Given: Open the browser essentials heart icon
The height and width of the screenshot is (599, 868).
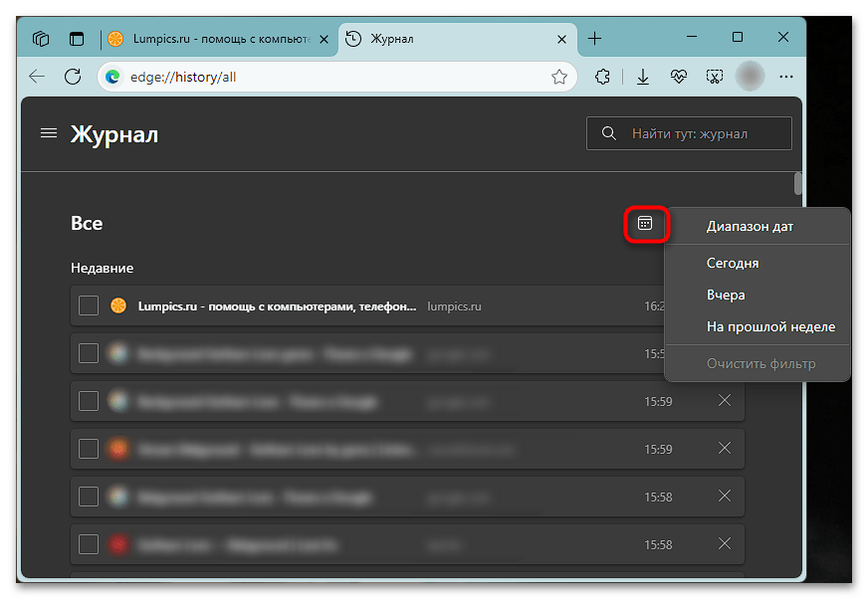Looking at the screenshot, I should point(679,77).
